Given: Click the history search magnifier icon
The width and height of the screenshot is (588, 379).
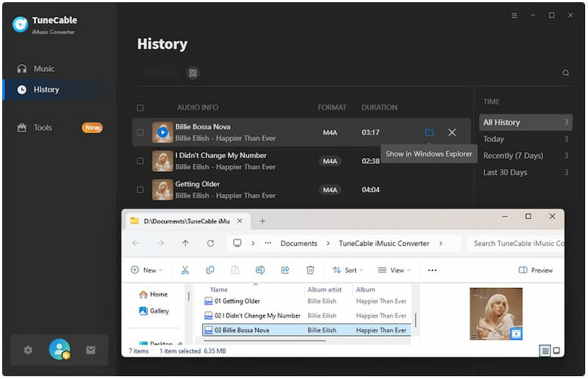Looking at the screenshot, I should point(565,73).
